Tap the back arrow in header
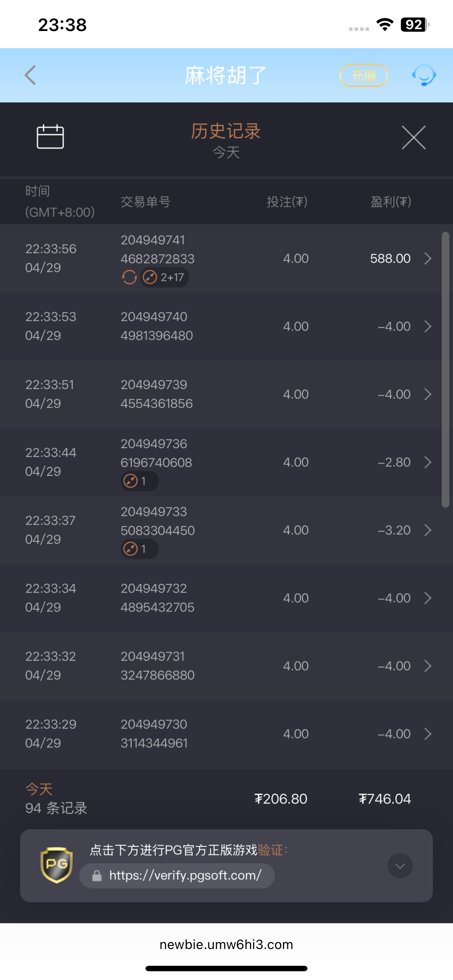The image size is (453, 980). point(30,75)
